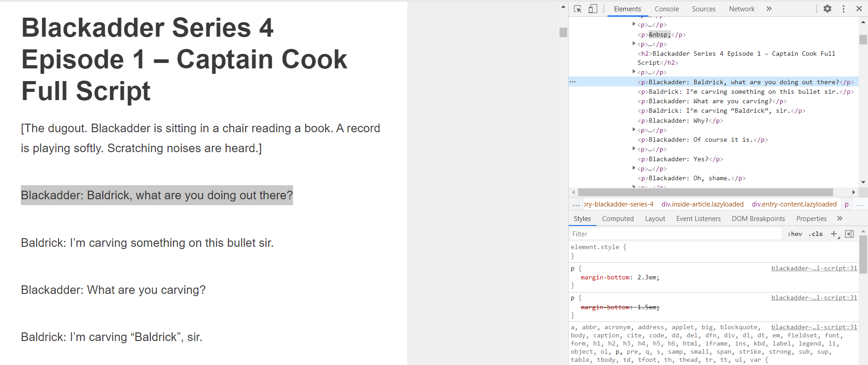Select DOM node 'Blackadder: Of course it is.'
Screen dimensions: 868x365
pyautogui.click(x=703, y=139)
